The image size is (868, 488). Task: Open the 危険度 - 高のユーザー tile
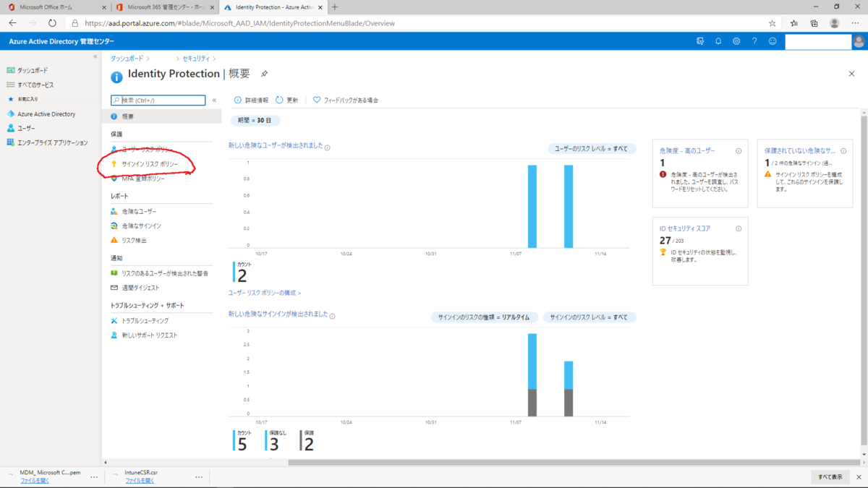pyautogui.click(x=700, y=174)
